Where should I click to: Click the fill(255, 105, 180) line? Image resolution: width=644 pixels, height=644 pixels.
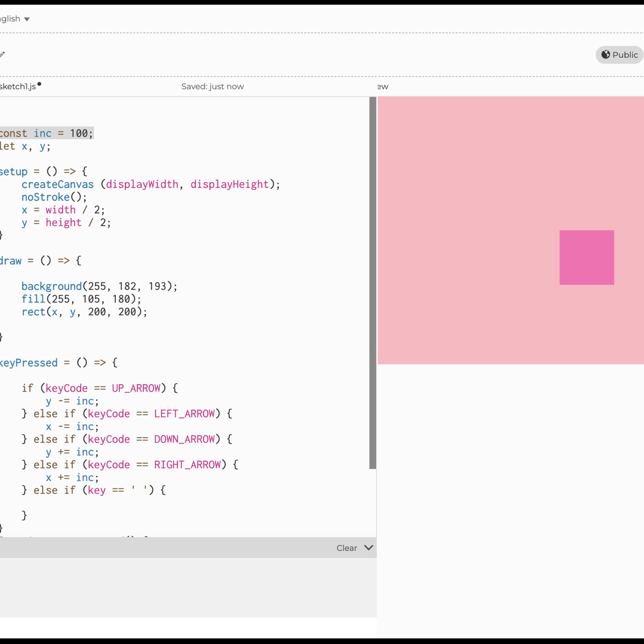(81, 299)
